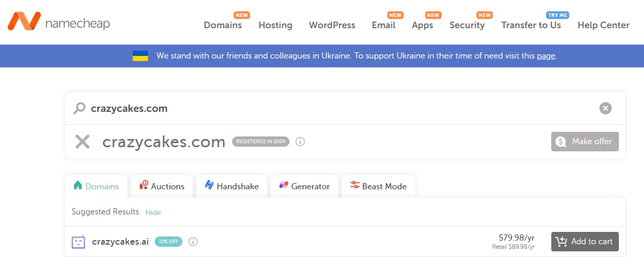This screenshot has height=257, width=644.
Task: Click the Retail $89.98/yr text
Action: [x=513, y=247]
